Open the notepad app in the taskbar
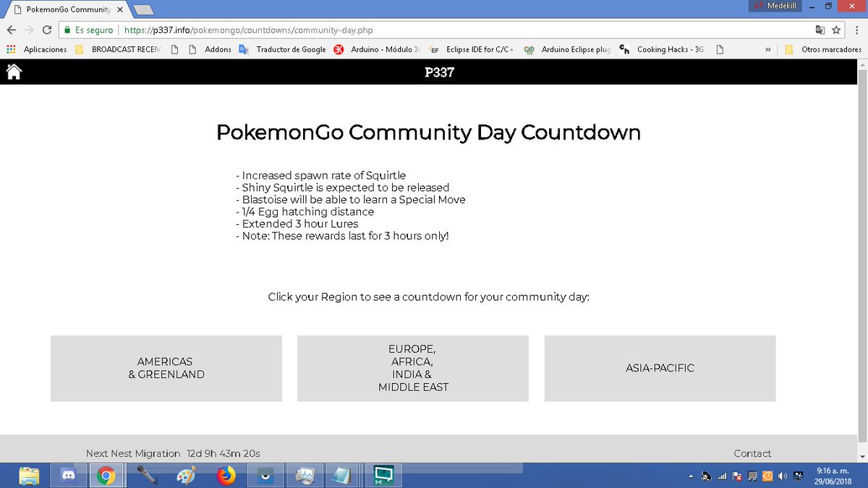868x488 pixels. coord(344,475)
